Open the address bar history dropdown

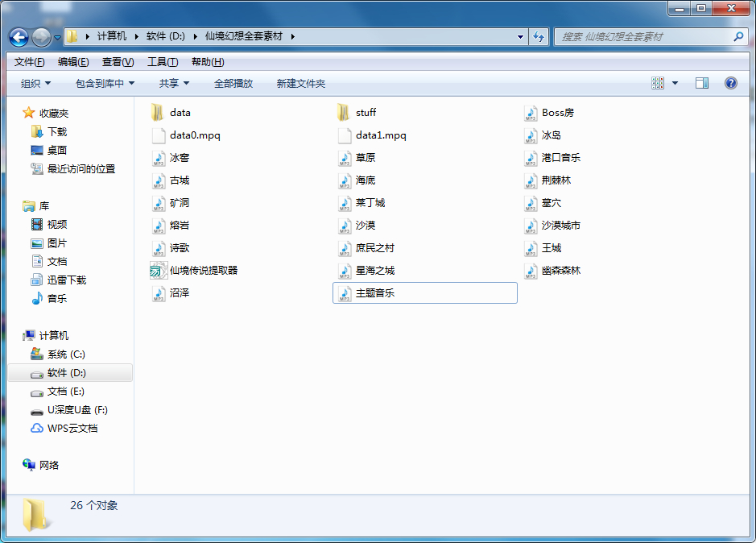tap(520, 37)
